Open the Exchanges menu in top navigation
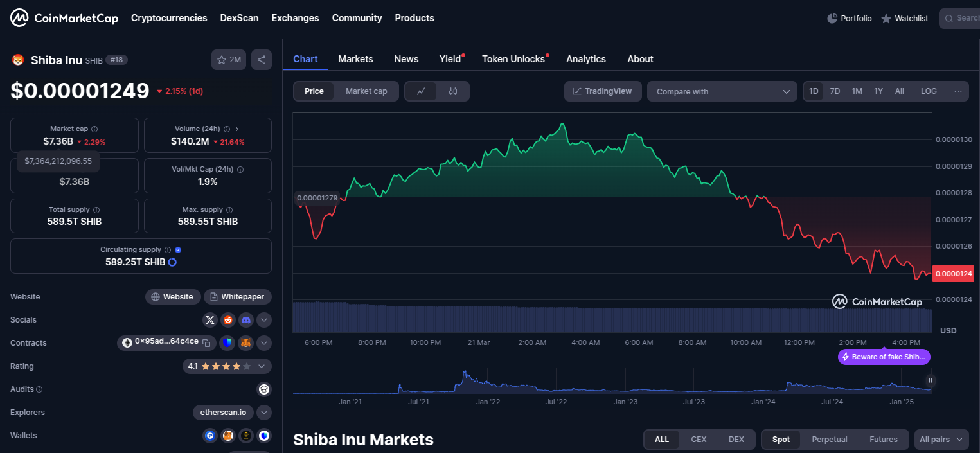980x453 pixels. [x=295, y=18]
